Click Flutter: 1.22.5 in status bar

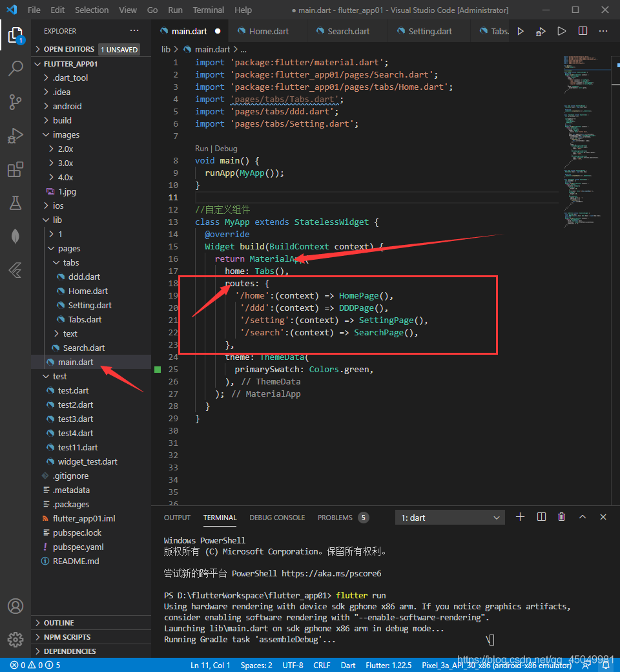(x=389, y=665)
